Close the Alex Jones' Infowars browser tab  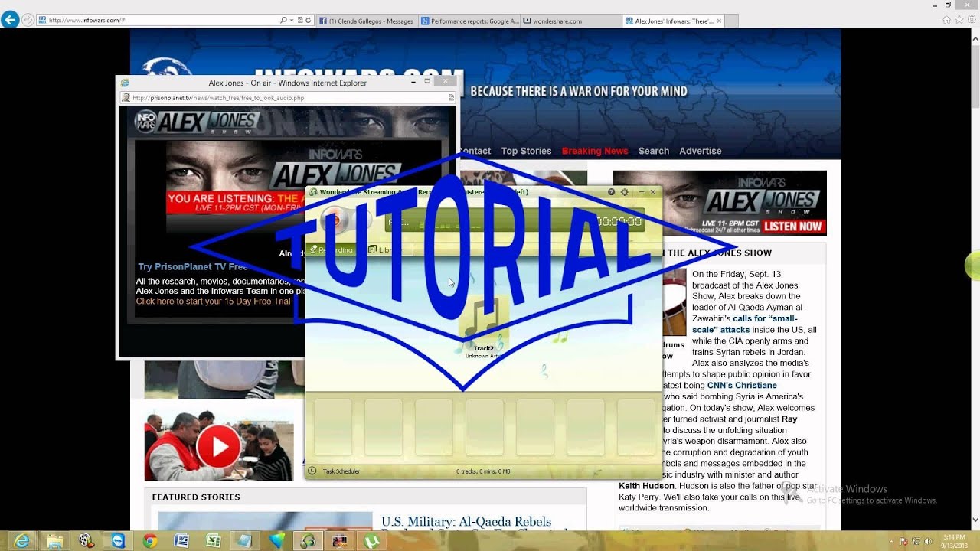click(x=719, y=21)
